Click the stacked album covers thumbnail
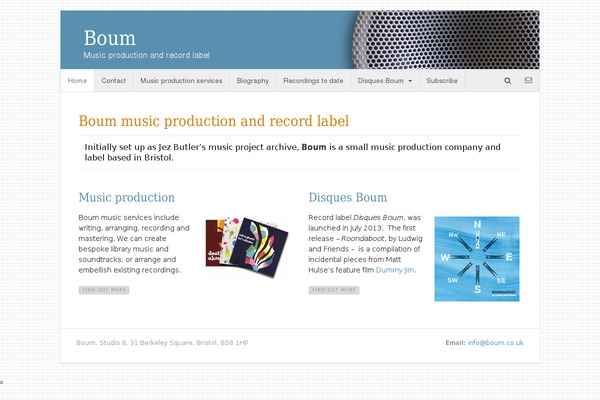This screenshot has width=600, height=400. tap(247, 247)
